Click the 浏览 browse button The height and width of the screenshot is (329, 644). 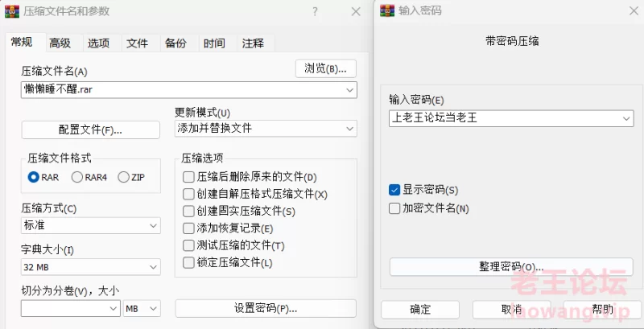(325, 68)
